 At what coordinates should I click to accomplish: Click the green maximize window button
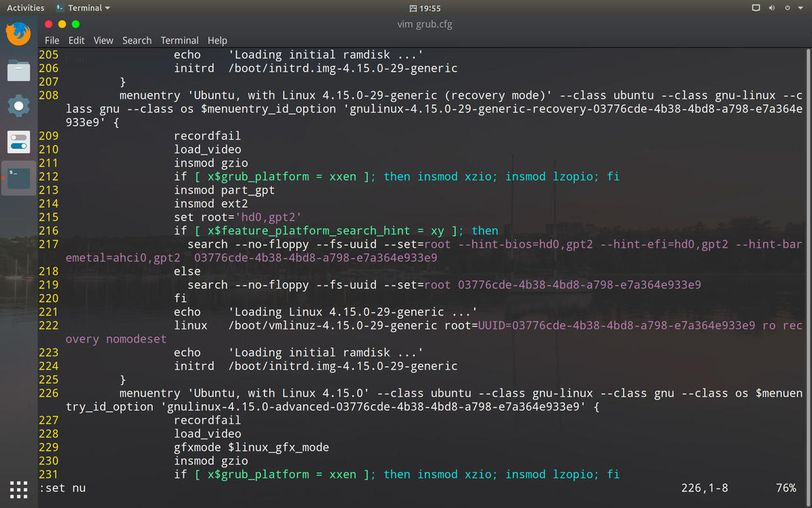pyautogui.click(x=75, y=24)
